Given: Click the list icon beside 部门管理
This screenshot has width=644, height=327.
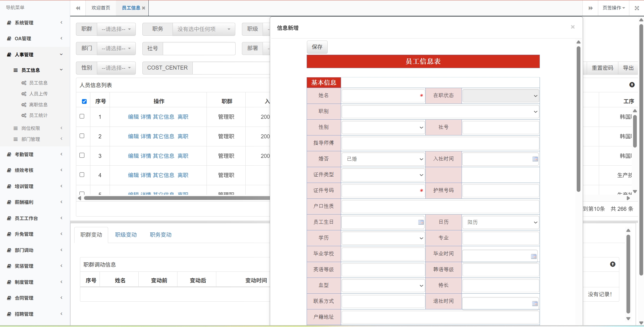Looking at the screenshot, I should [x=16, y=139].
